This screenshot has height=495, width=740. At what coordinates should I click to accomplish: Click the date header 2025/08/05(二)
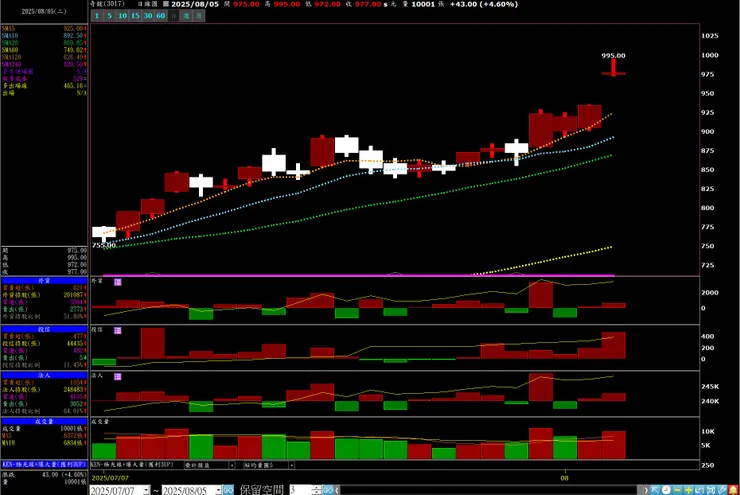[44, 11]
